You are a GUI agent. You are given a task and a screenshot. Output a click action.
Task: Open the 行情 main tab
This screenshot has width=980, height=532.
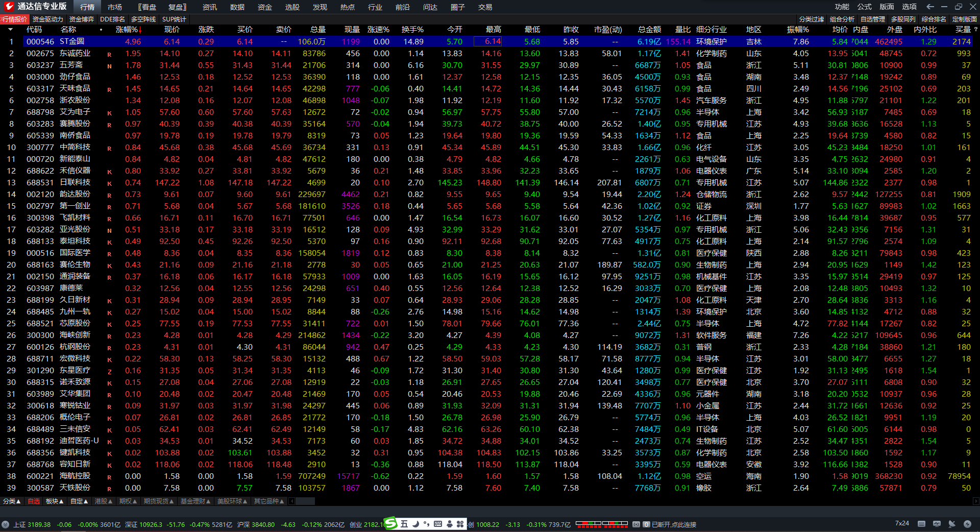tap(87, 7)
